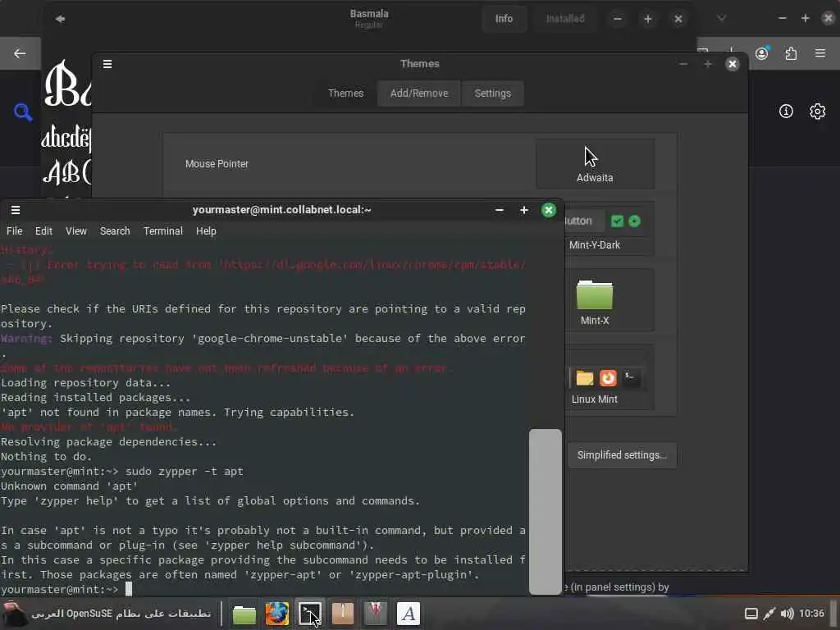This screenshot has height=630, width=840.
Task: Click the terminal vertical scrollbar
Action: (546, 512)
